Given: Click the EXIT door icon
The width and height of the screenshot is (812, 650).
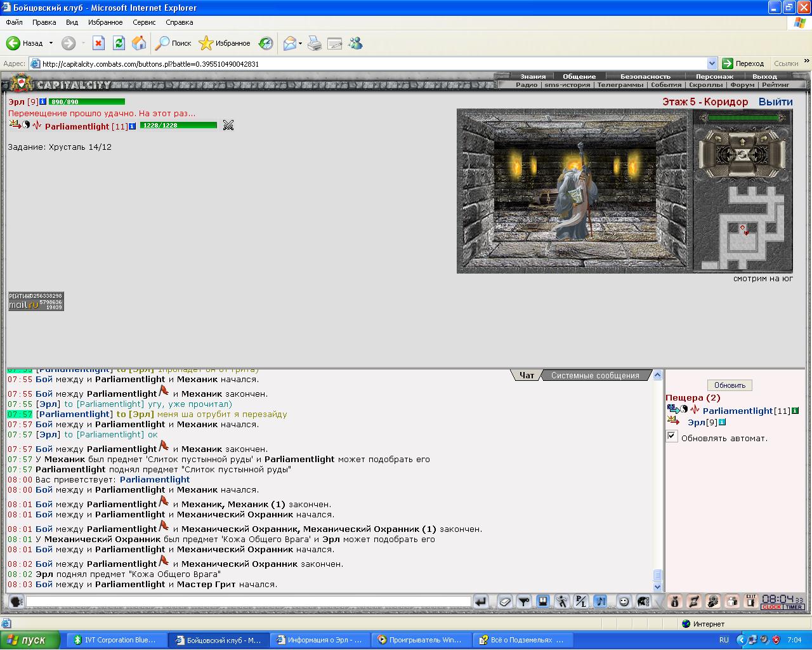Looking at the screenshot, I should coord(751,602).
